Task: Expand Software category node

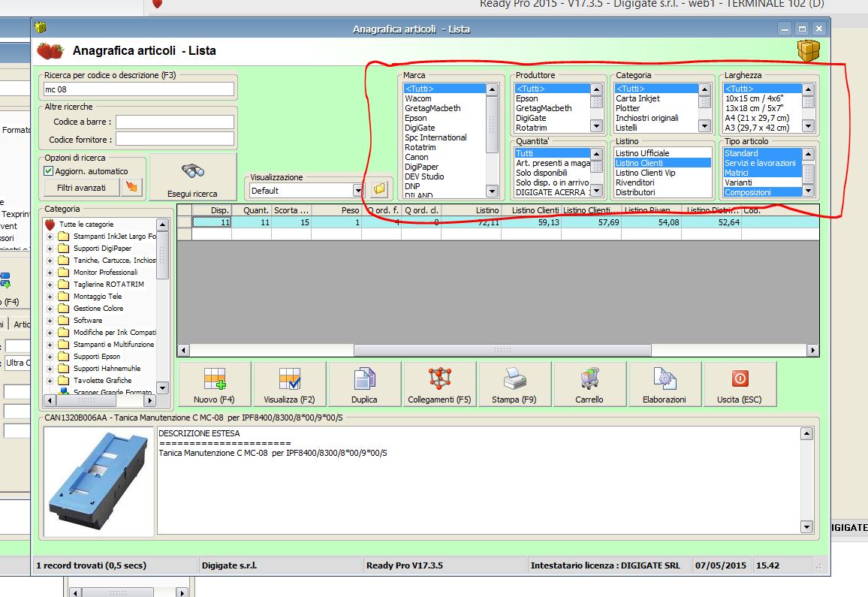Action: tap(50, 321)
